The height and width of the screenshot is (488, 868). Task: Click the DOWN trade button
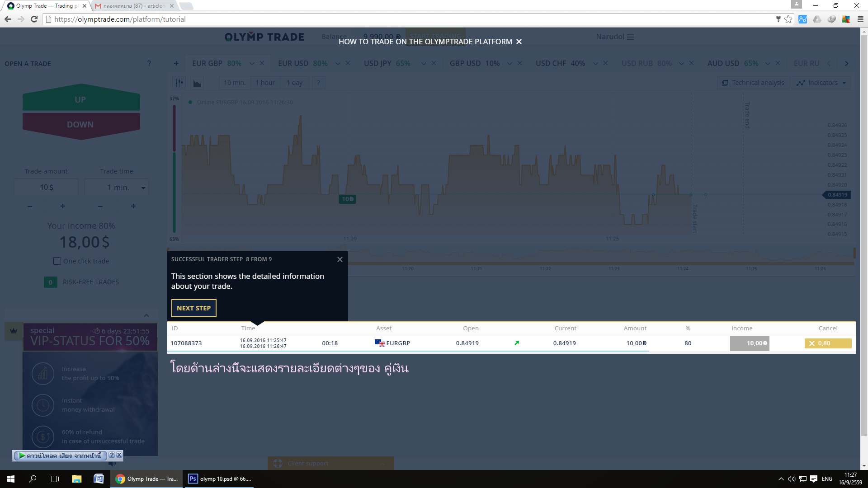80,124
